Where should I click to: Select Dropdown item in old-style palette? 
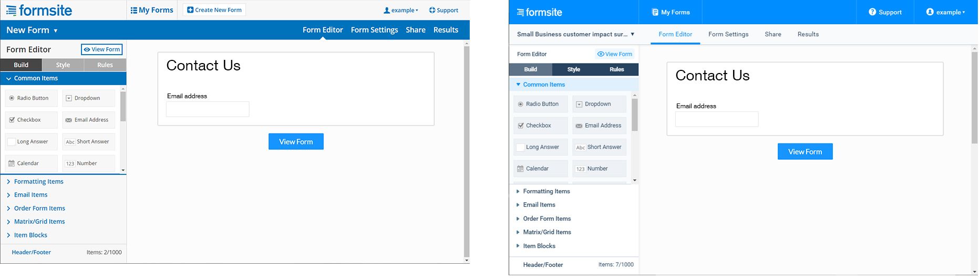tap(89, 98)
